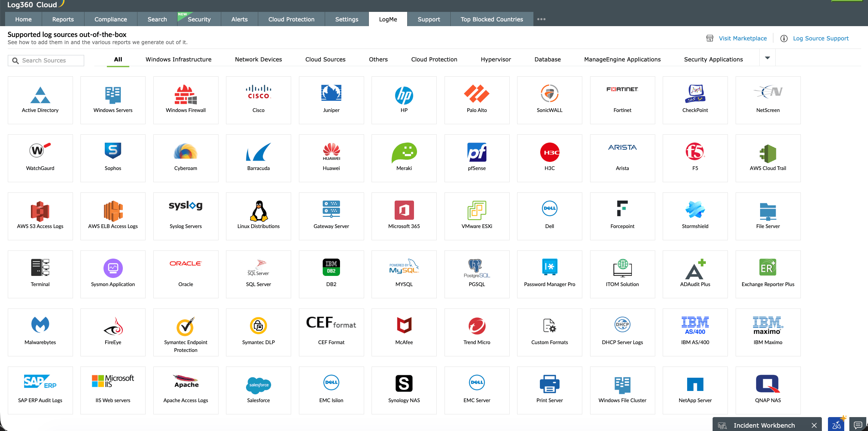This screenshot has height=431, width=868.
Task: Open the Active Directory log source
Action: click(x=40, y=100)
